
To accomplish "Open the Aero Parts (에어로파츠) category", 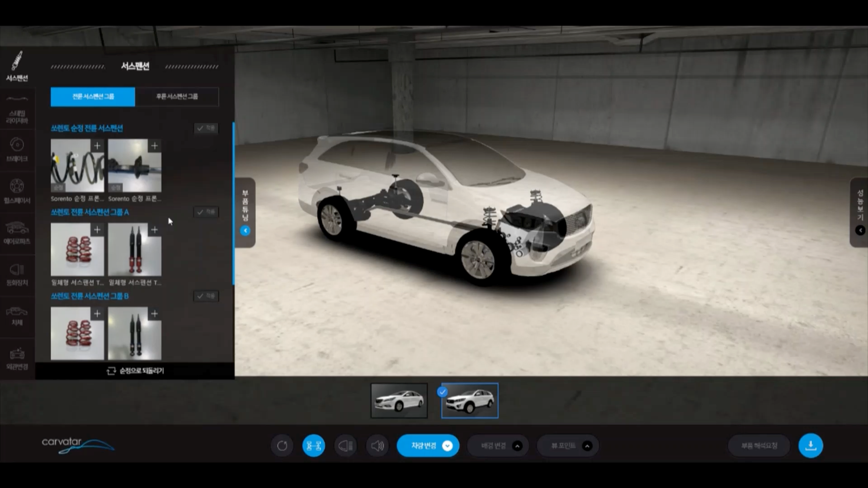I will click(x=17, y=233).
